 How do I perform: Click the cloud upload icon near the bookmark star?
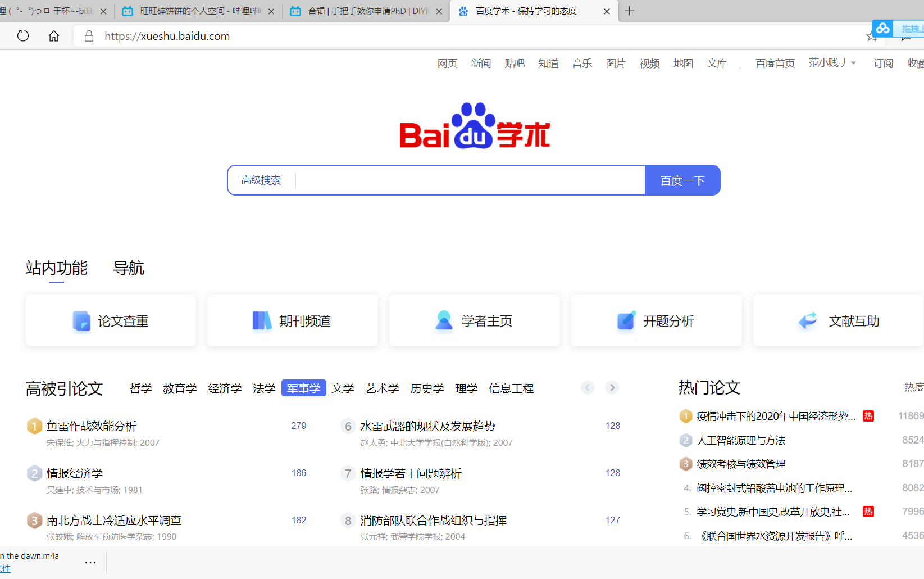882,29
